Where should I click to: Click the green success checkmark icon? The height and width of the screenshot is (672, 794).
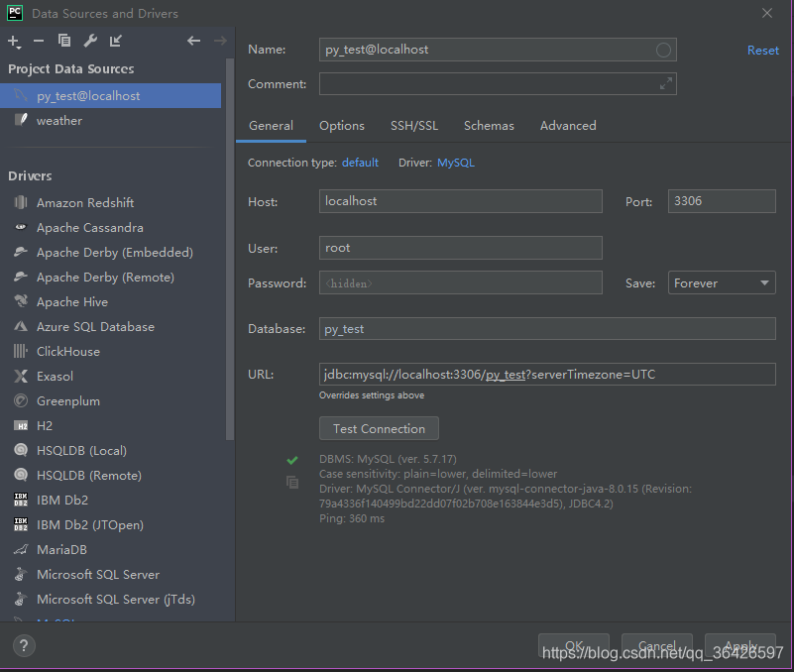[x=292, y=460]
